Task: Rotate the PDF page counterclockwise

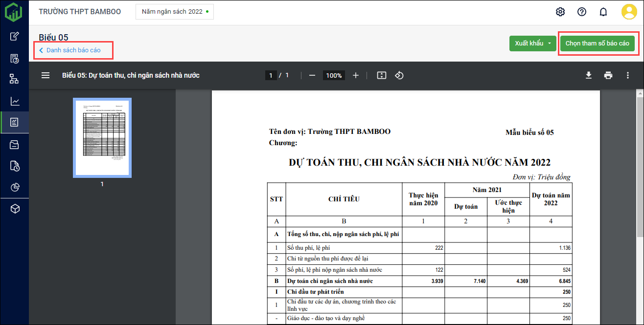Action: [399, 75]
